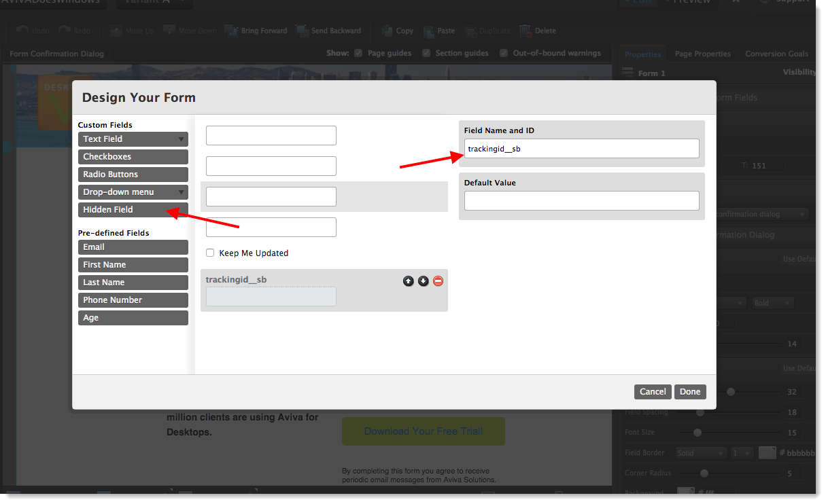Add the pre-defined Age field

pyautogui.click(x=133, y=318)
